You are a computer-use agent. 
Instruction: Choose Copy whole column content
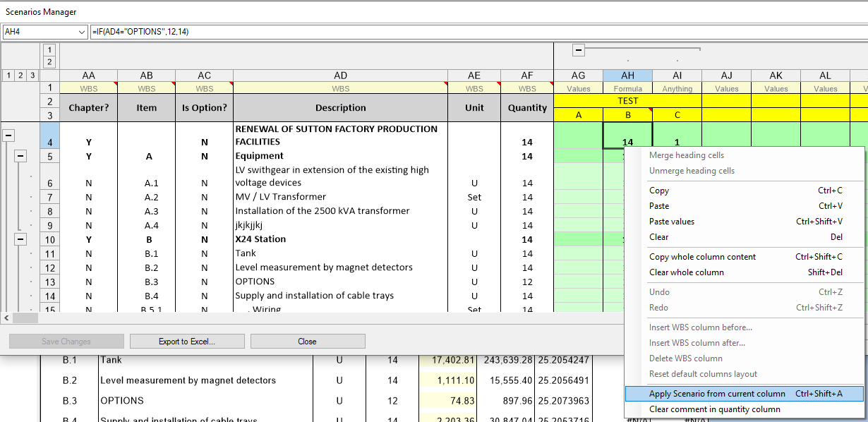pos(702,257)
